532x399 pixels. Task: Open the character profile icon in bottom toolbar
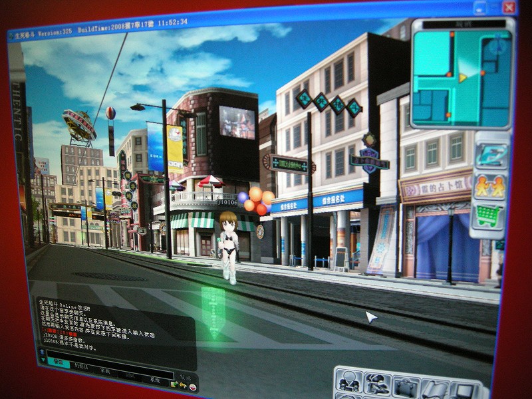350,380
